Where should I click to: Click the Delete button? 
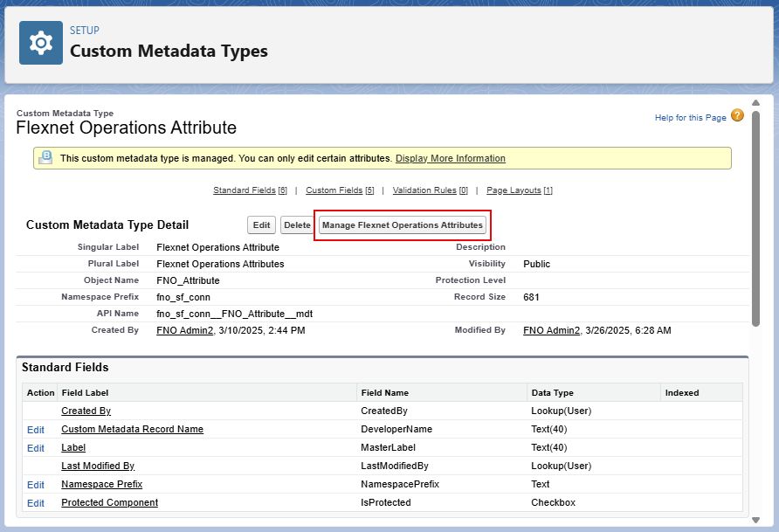[297, 225]
